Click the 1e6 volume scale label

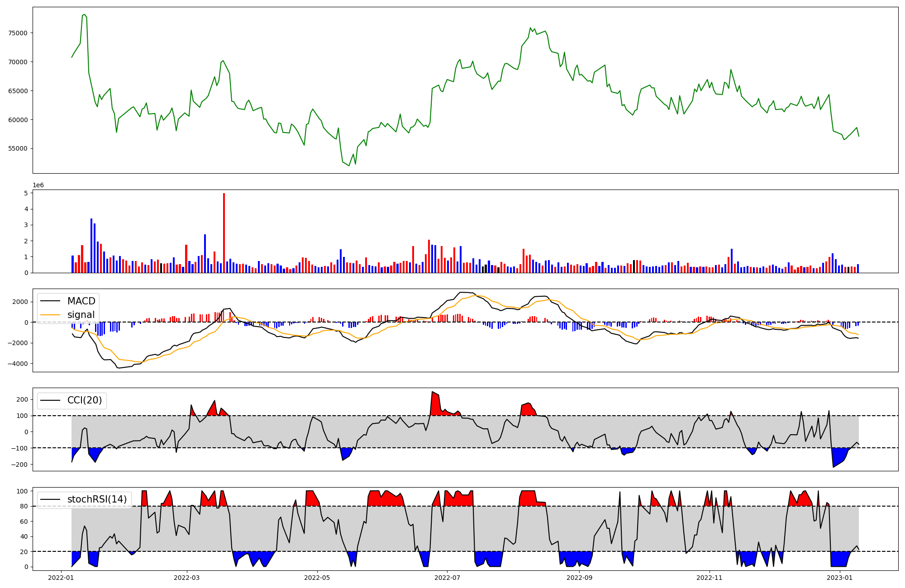[x=38, y=185]
